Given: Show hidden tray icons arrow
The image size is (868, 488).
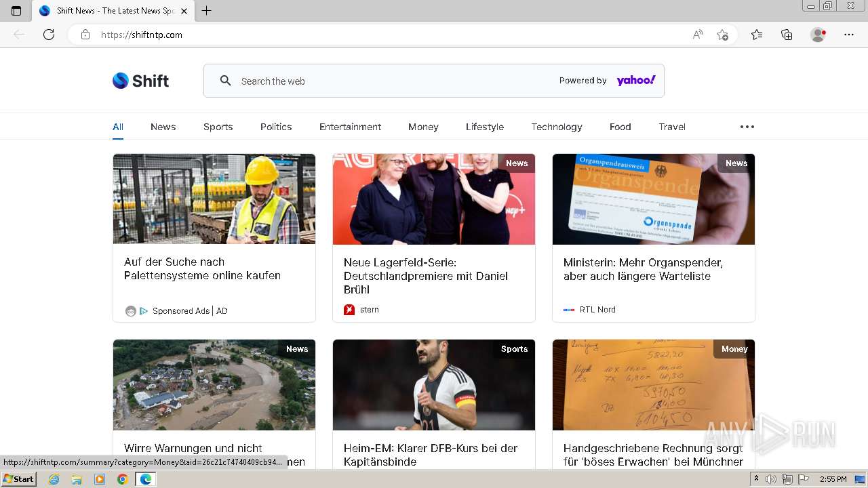Looking at the screenshot, I should coord(757,479).
